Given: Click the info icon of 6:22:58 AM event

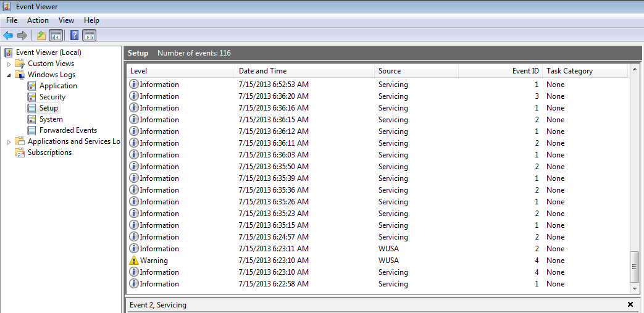Looking at the screenshot, I should pyautogui.click(x=134, y=283).
